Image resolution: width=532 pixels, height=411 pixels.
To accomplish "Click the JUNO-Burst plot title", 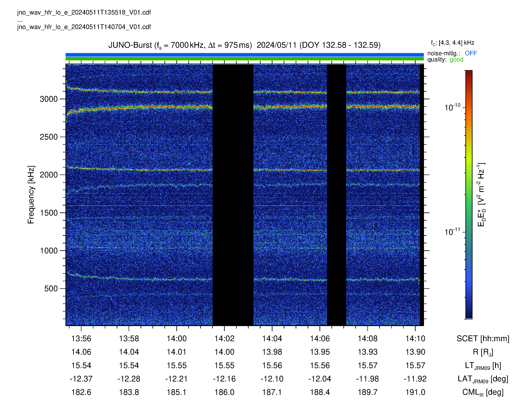I will [x=244, y=45].
